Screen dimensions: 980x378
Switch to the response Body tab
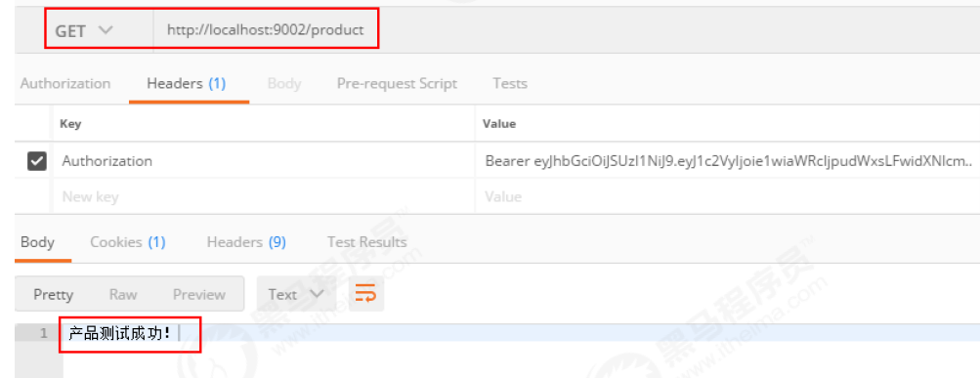37,242
